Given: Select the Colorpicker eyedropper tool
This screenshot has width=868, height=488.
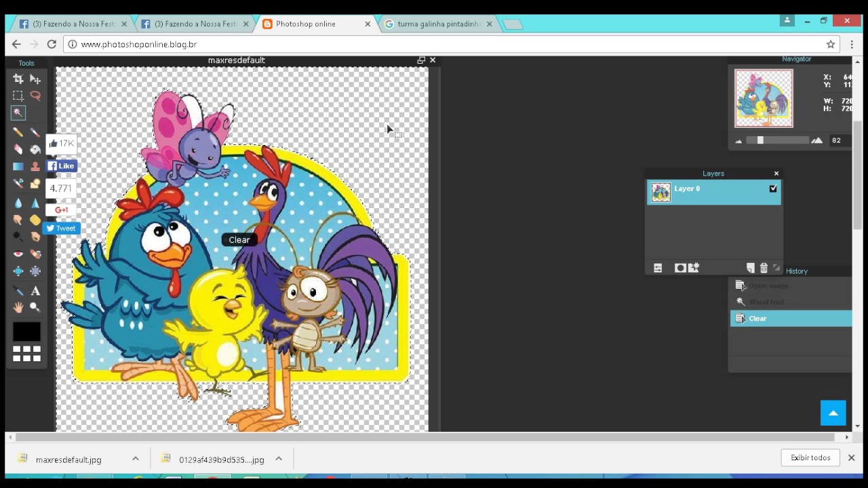Looking at the screenshot, I should coord(18,291).
